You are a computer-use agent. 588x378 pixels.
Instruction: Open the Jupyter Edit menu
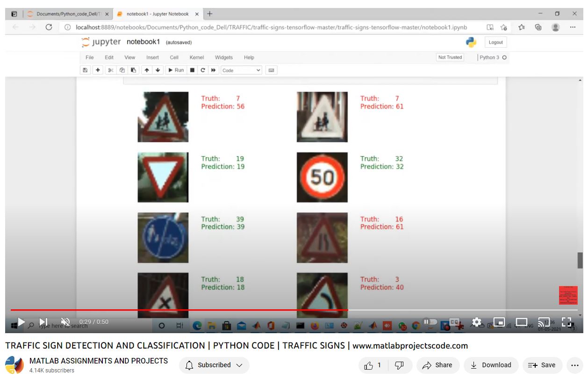click(x=109, y=57)
